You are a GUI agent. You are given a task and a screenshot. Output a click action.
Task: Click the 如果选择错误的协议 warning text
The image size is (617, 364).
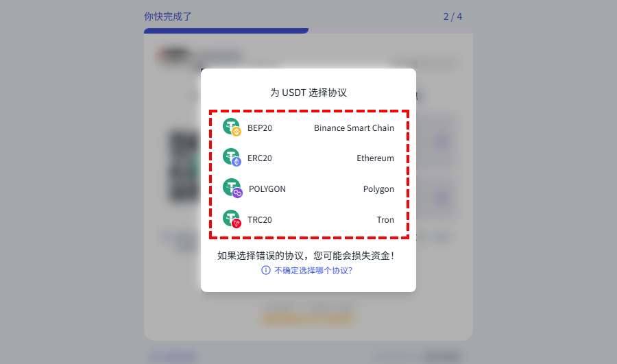point(305,256)
